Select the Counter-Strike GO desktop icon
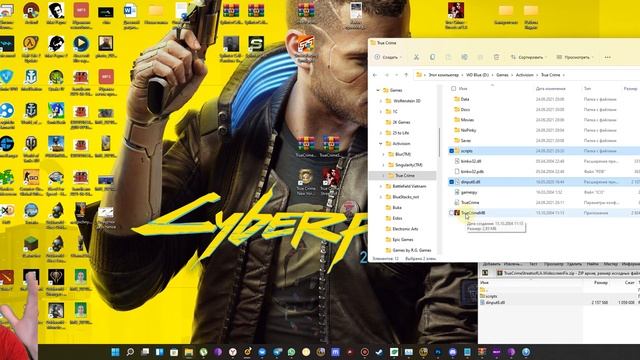The image size is (640, 360). [31, 177]
